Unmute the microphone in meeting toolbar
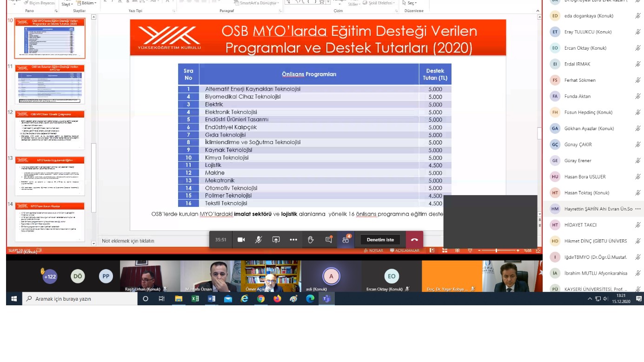The width and height of the screenshot is (644, 362). (259, 240)
